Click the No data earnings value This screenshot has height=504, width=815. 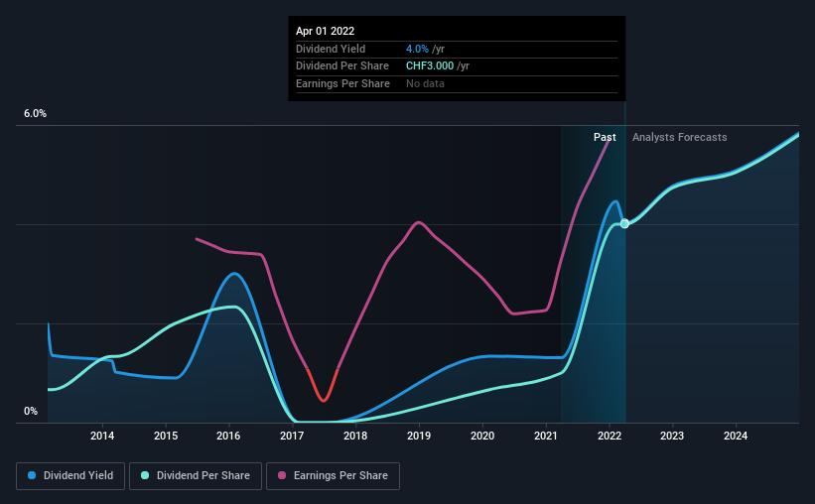click(425, 83)
